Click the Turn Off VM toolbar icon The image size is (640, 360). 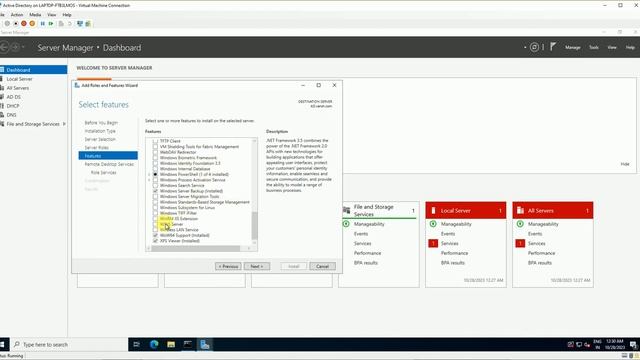(x=16, y=24)
